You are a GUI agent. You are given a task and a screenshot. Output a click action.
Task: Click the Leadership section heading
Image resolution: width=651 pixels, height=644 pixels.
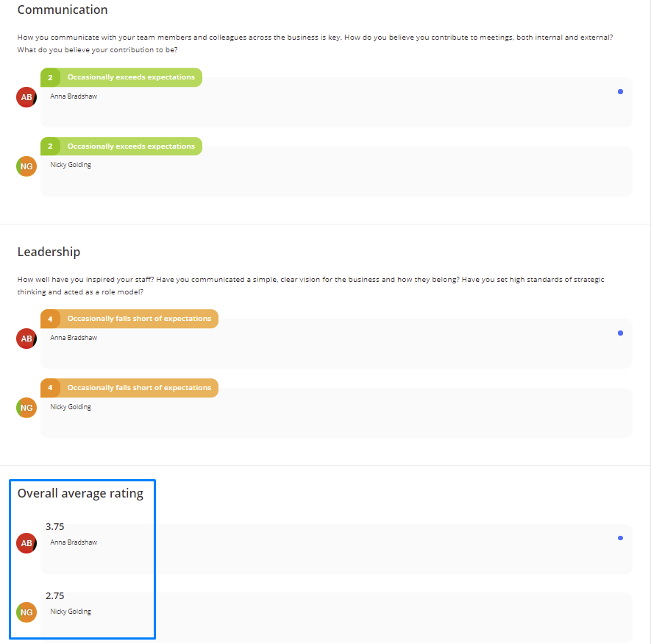tap(49, 252)
